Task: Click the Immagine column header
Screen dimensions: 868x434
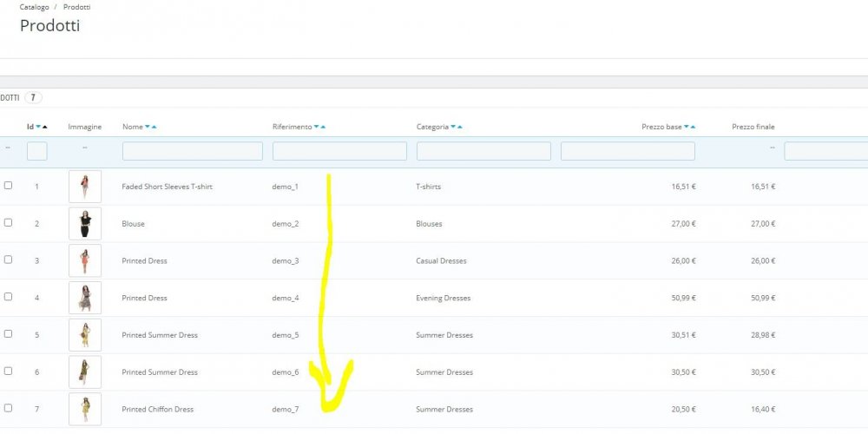Action: coord(85,128)
